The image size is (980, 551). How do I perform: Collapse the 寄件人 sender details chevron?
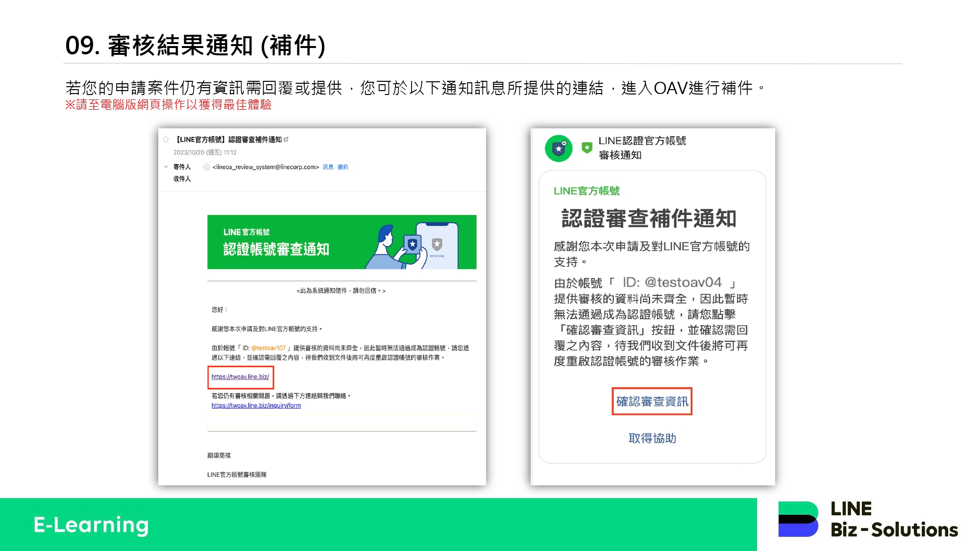(166, 167)
